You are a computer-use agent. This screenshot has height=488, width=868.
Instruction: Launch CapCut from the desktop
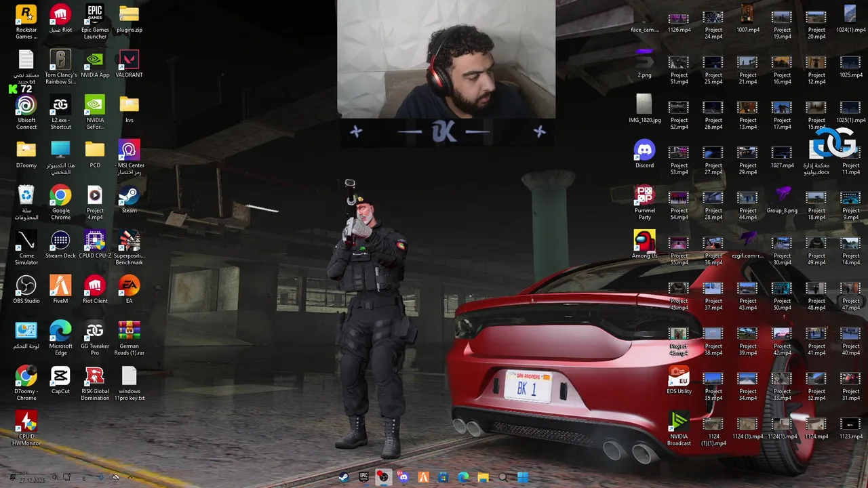[x=60, y=380]
